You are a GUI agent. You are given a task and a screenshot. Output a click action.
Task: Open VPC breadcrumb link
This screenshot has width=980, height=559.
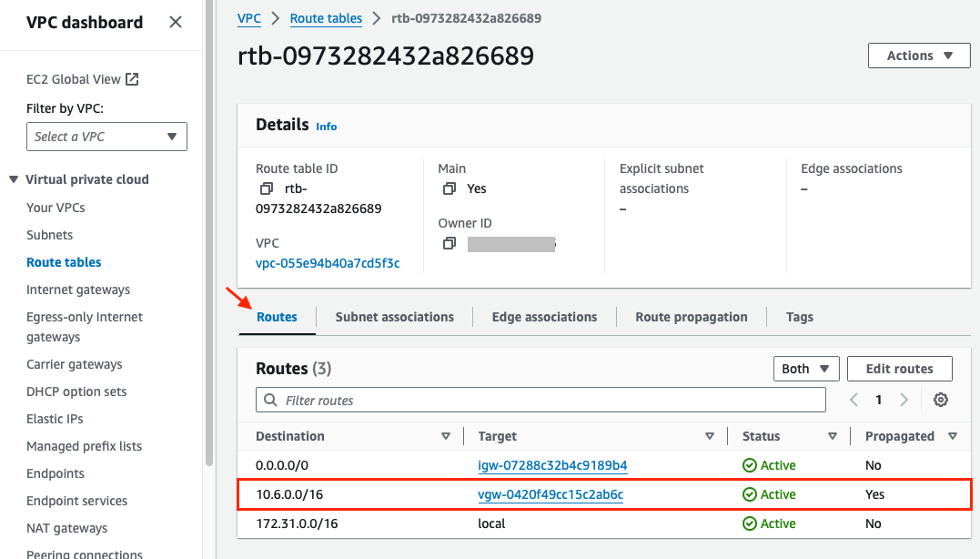click(248, 18)
